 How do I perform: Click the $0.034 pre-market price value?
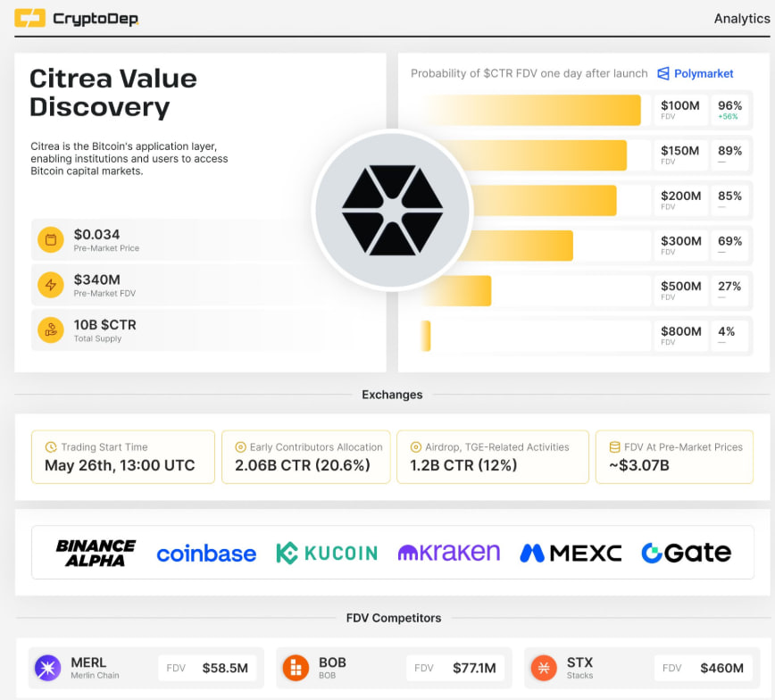(x=96, y=234)
